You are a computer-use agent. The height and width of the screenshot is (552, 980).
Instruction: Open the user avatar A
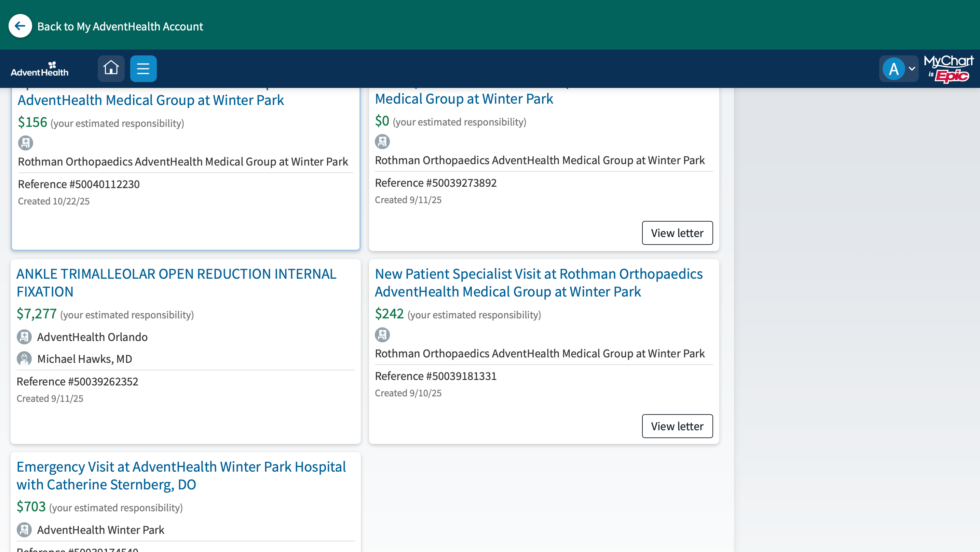pos(894,69)
